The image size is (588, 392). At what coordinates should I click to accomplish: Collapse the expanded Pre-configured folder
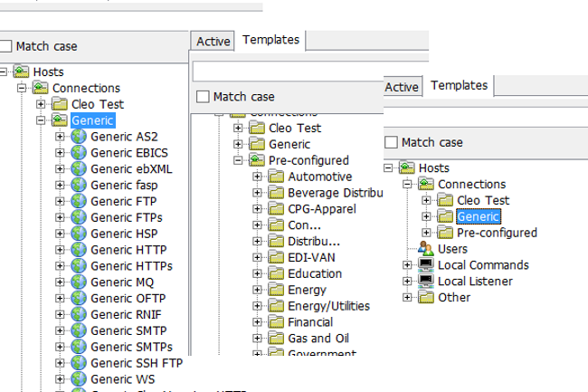pyautogui.click(x=239, y=160)
